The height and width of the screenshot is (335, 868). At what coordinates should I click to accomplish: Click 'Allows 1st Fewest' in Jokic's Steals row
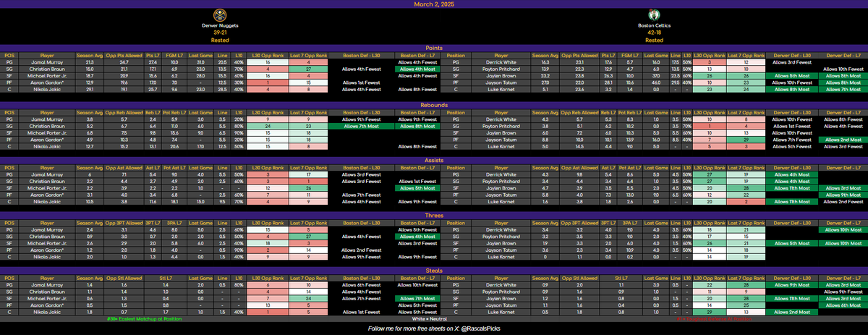click(x=362, y=313)
